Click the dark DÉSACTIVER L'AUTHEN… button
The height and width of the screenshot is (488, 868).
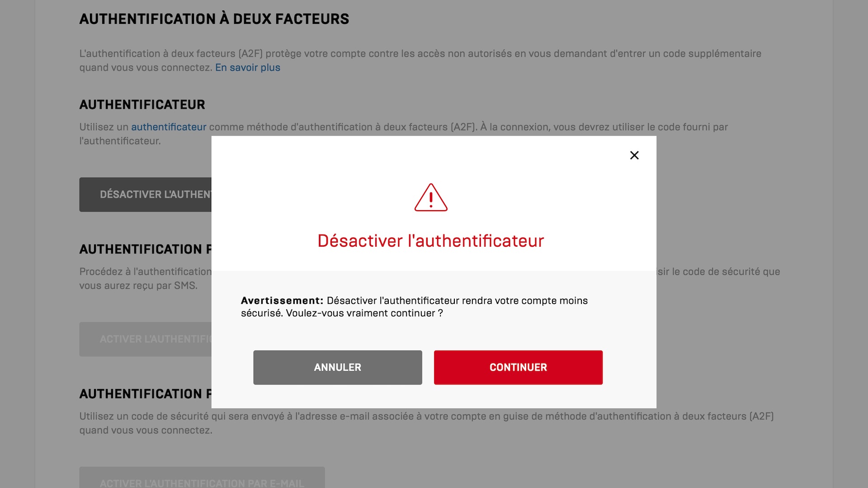coord(146,195)
